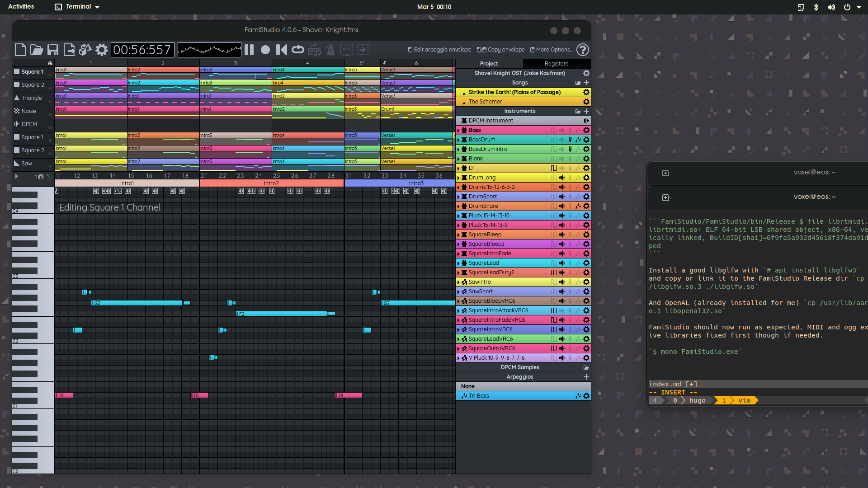Import instruments via Instruments folder icon

[578, 111]
